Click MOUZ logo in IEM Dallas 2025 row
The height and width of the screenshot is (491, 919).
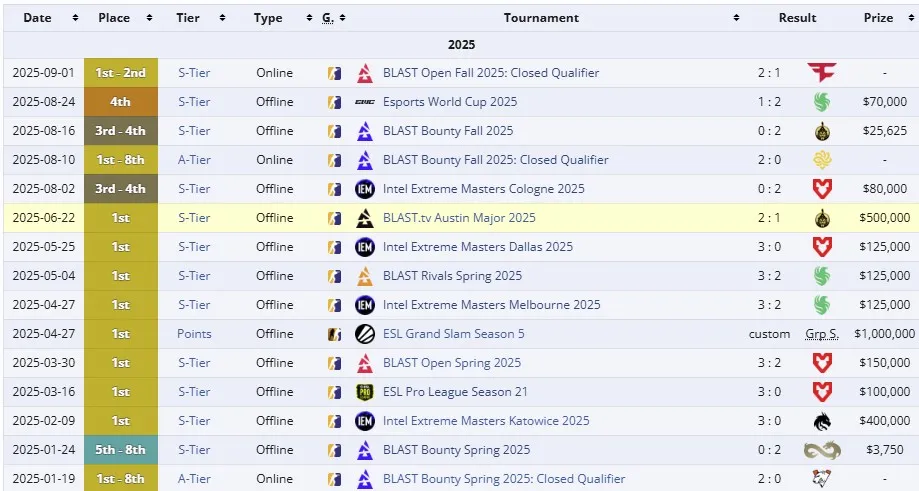pos(822,247)
